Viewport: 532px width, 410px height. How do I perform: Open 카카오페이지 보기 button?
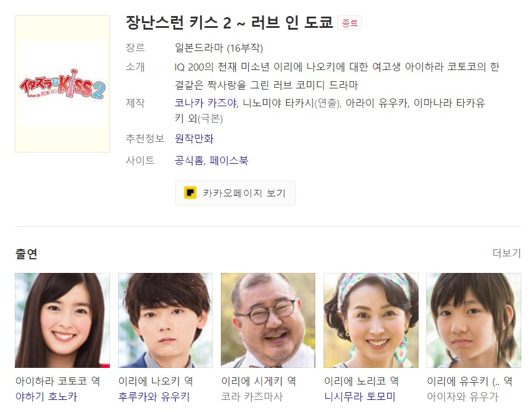click(235, 193)
